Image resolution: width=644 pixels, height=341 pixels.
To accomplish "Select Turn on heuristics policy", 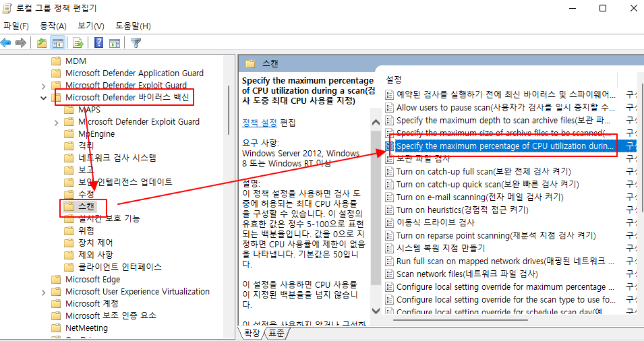I will click(x=457, y=210).
